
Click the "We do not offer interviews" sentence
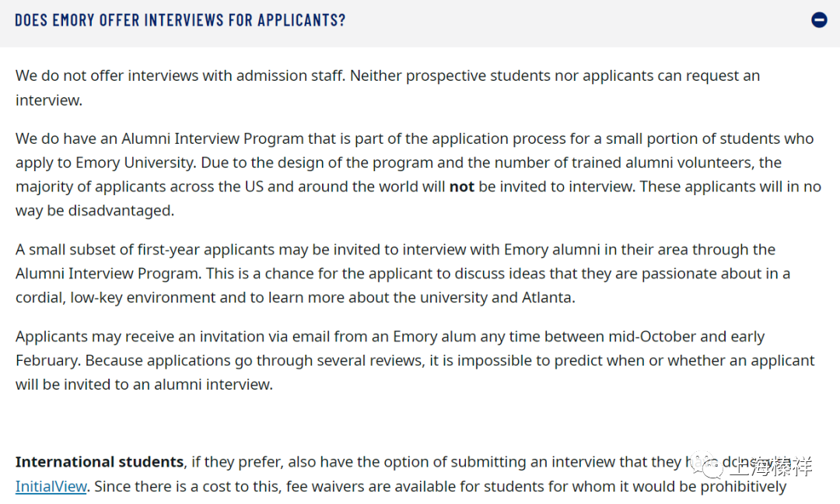tap(180, 75)
